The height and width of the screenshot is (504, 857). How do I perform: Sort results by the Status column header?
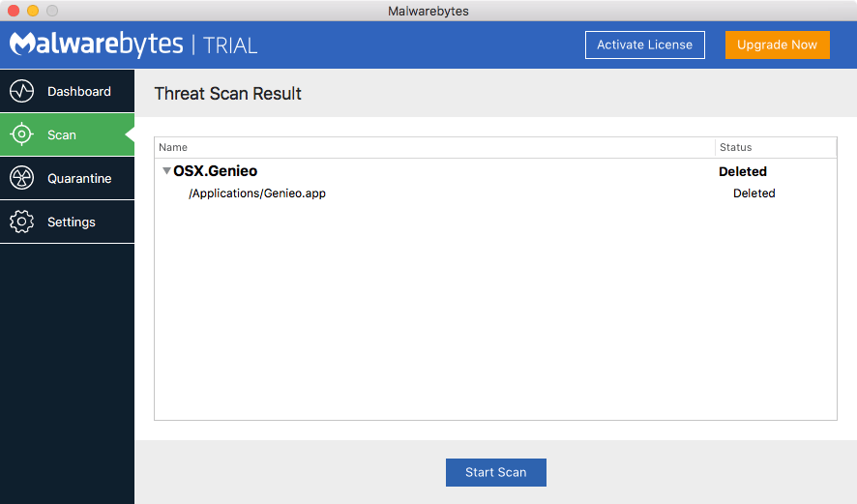point(735,147)
